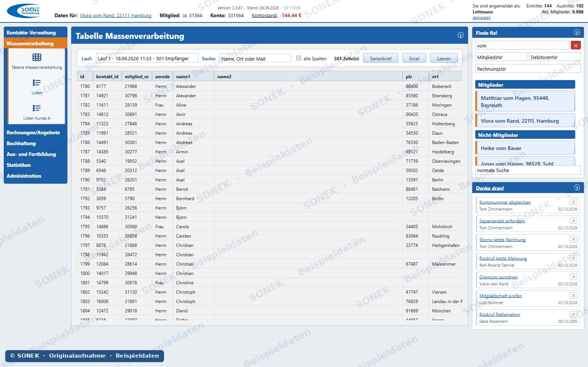Click the Excel export button
This screenshot has width=588, height=367.
[x=414, y=58]
